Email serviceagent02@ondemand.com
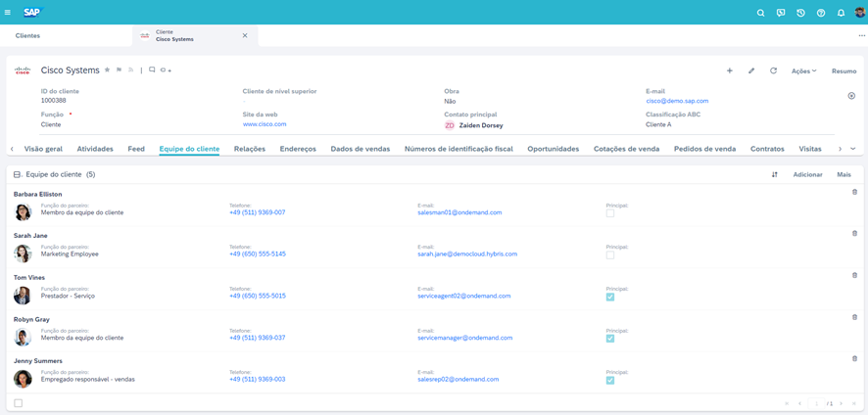Viewport: 868px width, 415px height. tap(464, 296)
